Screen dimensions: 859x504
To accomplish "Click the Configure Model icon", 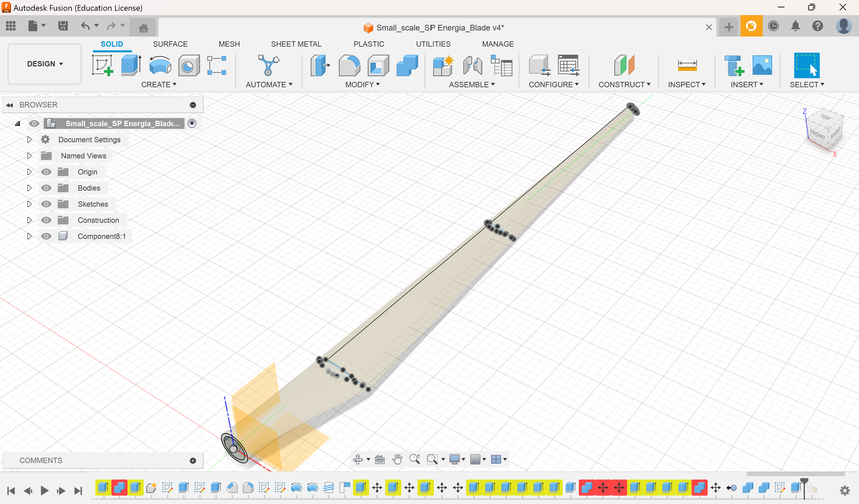I will click(539, 65).
